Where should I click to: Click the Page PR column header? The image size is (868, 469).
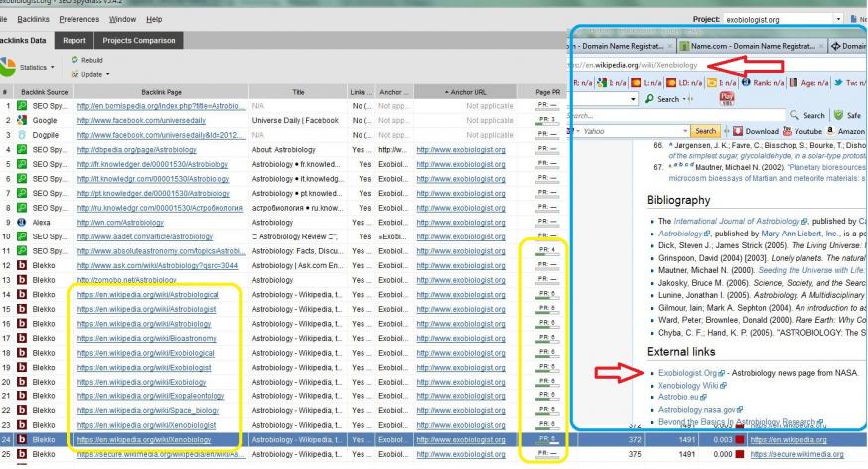[547, 92]
